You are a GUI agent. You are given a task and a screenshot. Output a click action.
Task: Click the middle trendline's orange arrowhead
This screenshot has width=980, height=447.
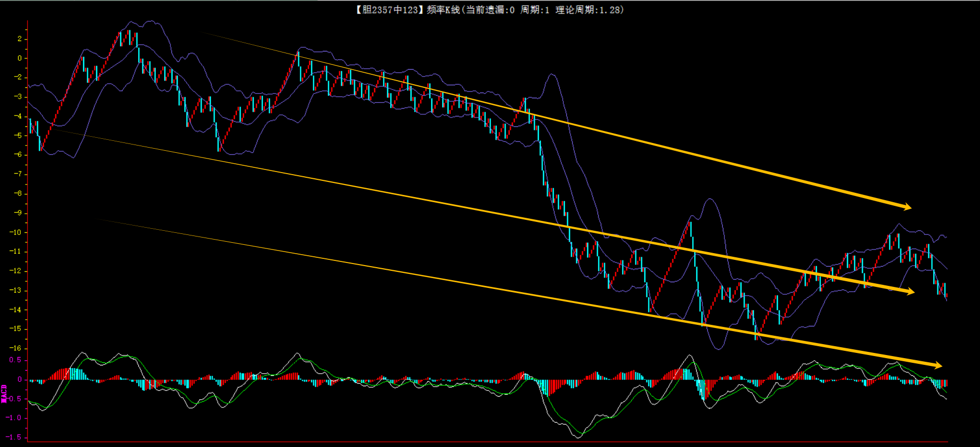tap(909, 292)
